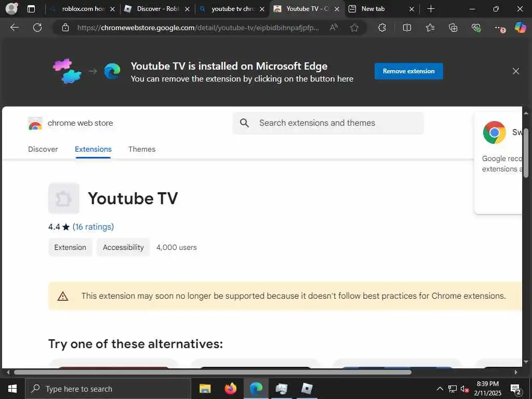Refresh the page
This screenshot has width=532, height=399.
[x=37, y=28]
